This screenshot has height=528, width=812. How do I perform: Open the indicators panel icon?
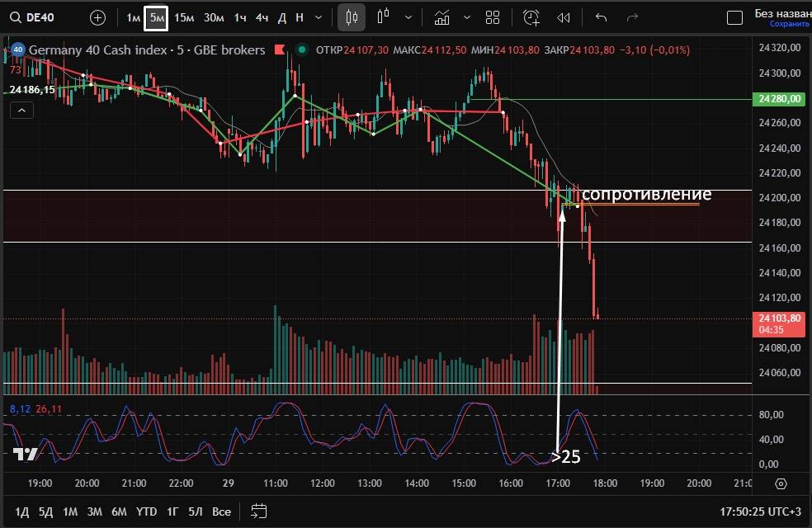[442, 17]
